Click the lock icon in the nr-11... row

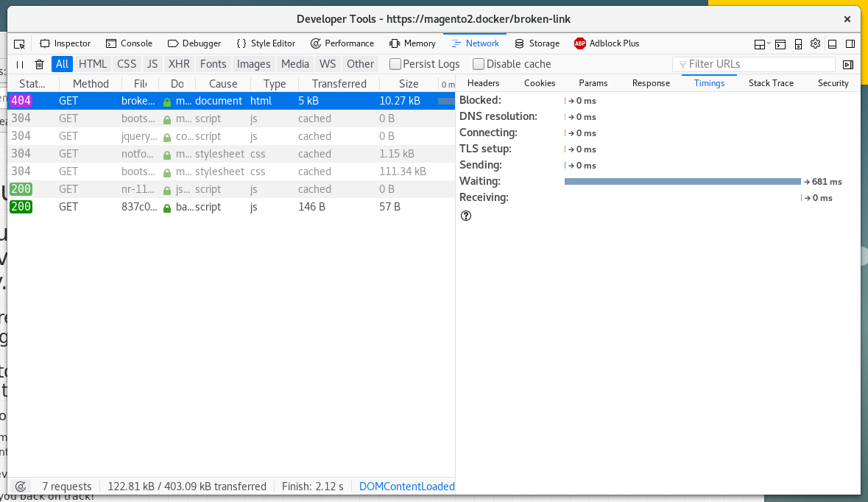[167, 191]
